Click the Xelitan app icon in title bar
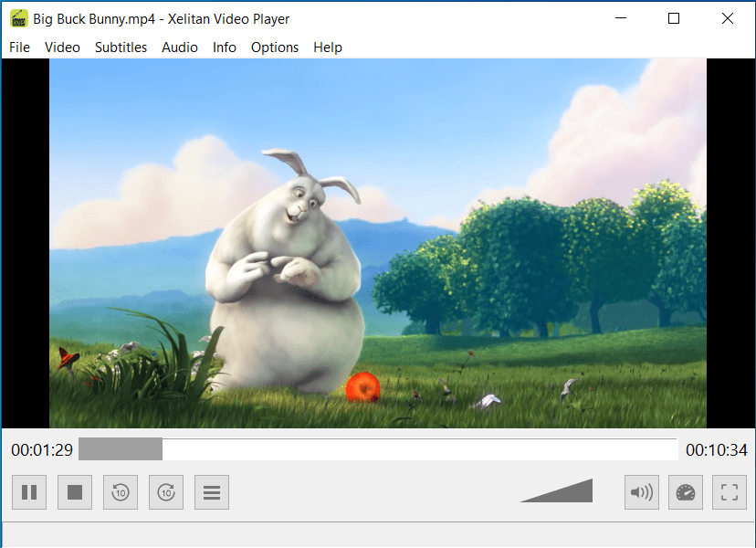This screenshot has width=756, height=548. [19, 19]
